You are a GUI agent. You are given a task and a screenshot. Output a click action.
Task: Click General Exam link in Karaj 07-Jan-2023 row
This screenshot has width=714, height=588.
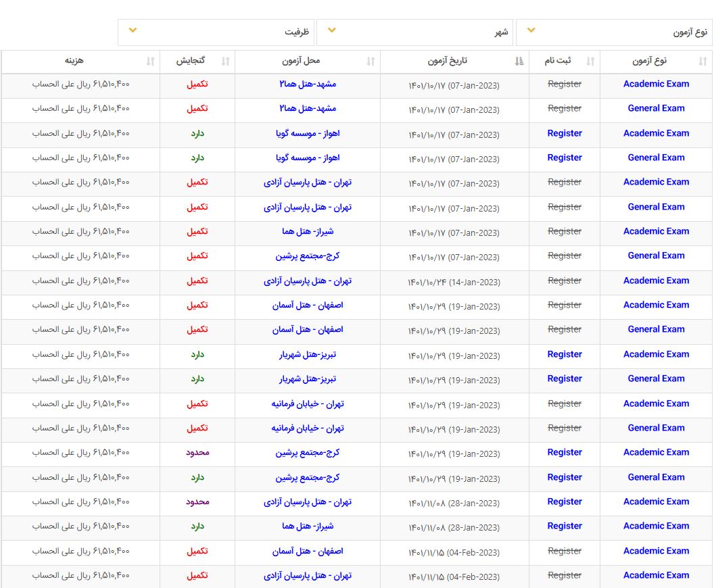pos(656,255)
